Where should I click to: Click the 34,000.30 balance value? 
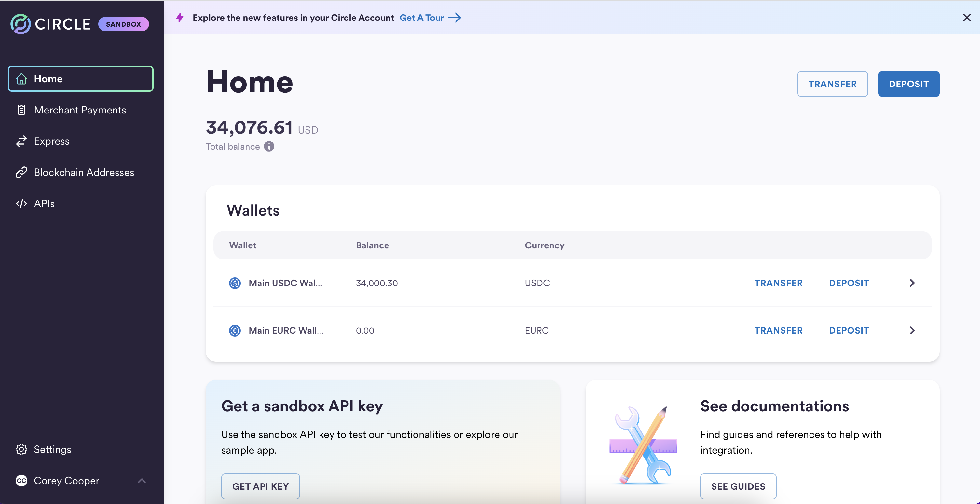pyautogui.click(x=377, y=283)
